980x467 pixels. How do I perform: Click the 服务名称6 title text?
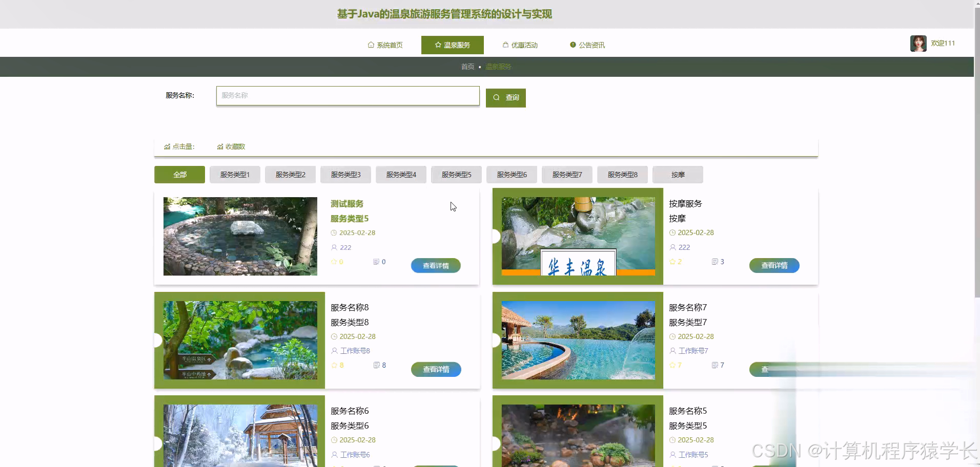(x=350, y=411)
